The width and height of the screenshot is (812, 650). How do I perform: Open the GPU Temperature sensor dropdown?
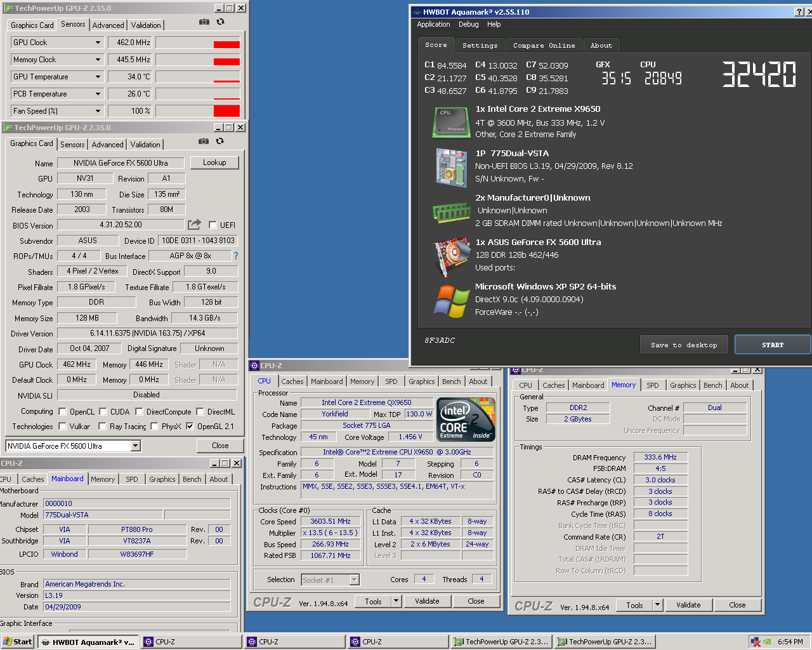(x=98, y=77)
